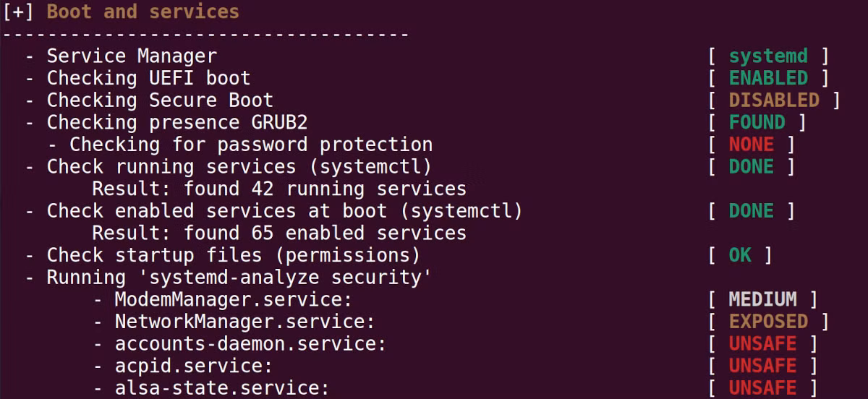This screenshot has width=868, height=399.
Task: Click the MEDIUM rating for ModemManager
Action: [x=762, y=299]
